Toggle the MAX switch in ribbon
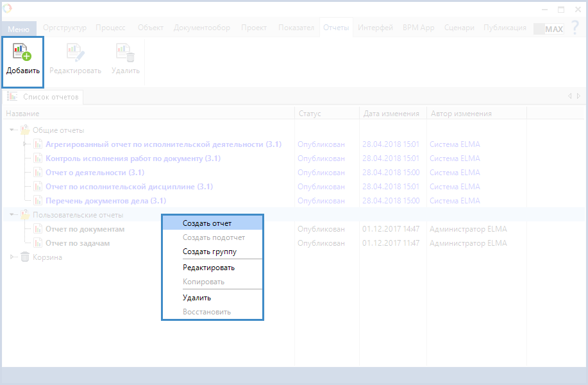This screenshot has height=385, width=588. click(548, 29)
